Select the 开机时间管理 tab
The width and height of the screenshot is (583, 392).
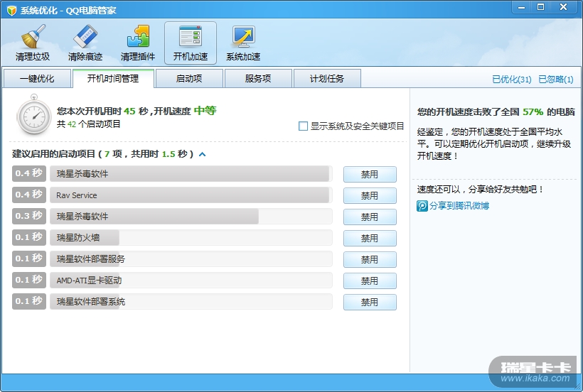coord(113,78)
